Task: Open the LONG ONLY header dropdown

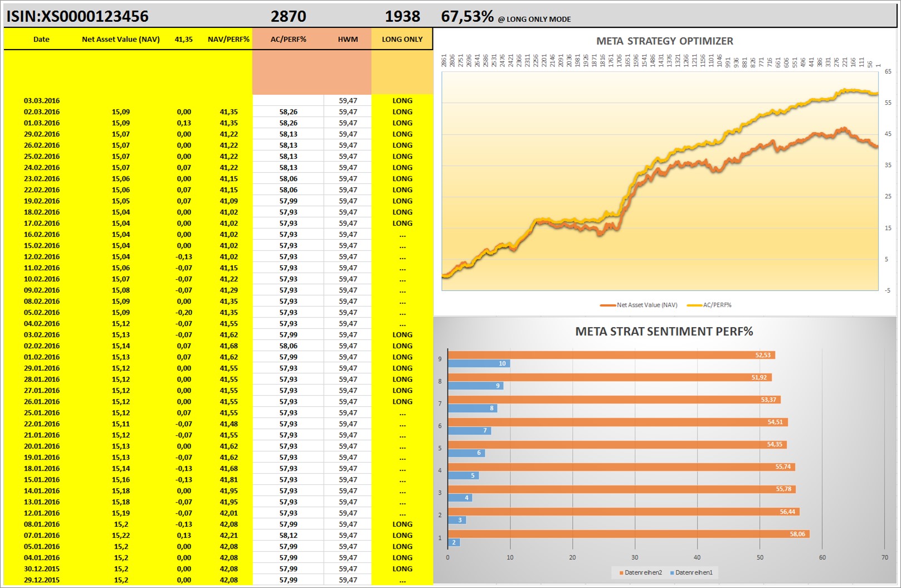Action: pos(402,39)
